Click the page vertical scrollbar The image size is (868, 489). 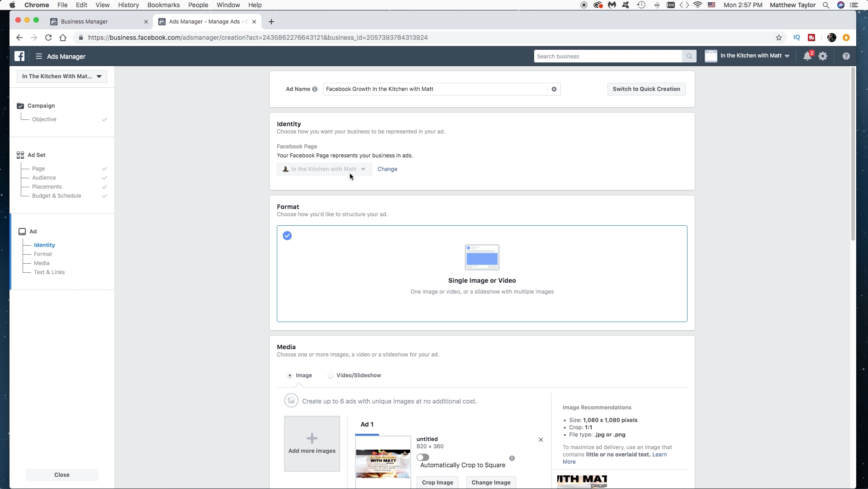coord(853,154)
